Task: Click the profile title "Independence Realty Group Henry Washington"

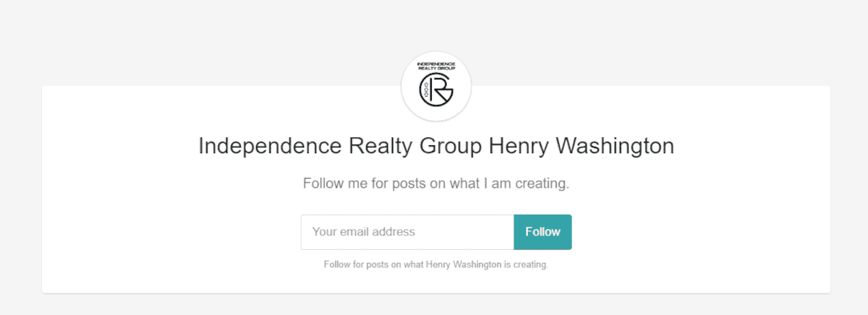Action: [x=436, y=147]
